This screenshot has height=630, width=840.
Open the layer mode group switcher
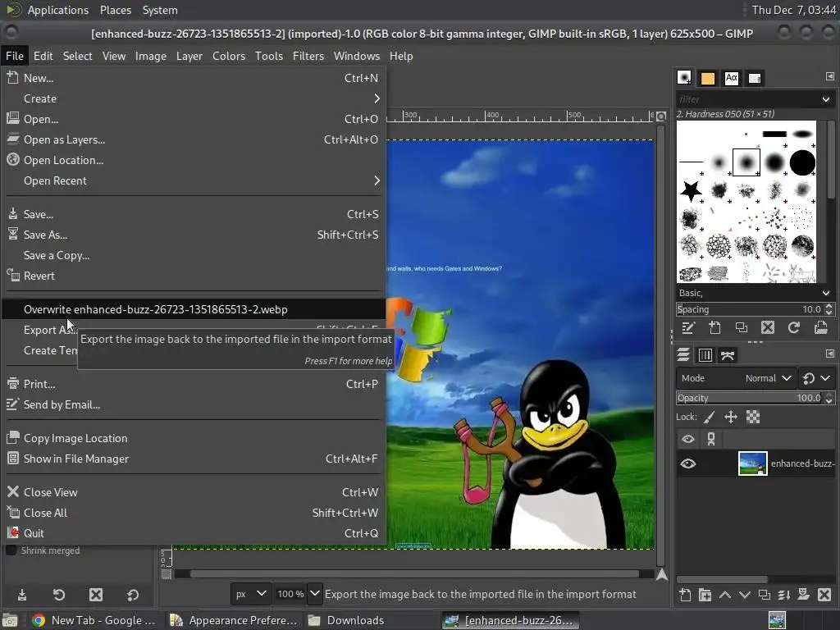tap(816, 378)
